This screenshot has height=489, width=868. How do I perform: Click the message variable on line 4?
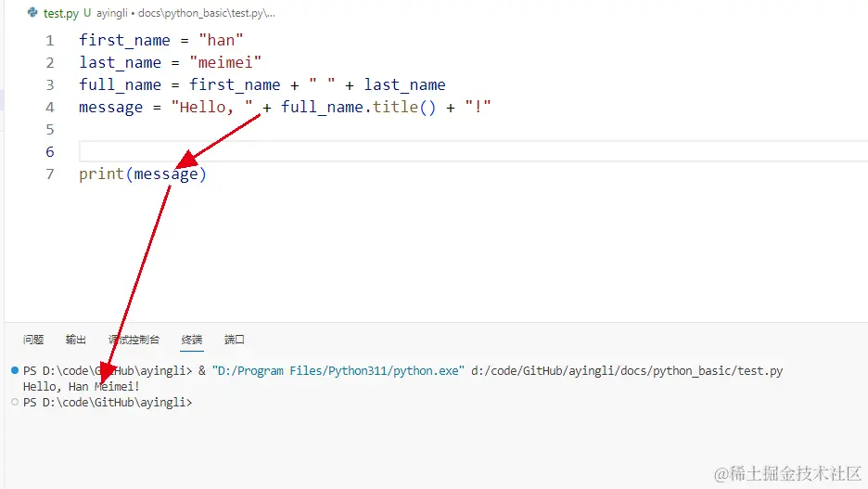(110, 108)
